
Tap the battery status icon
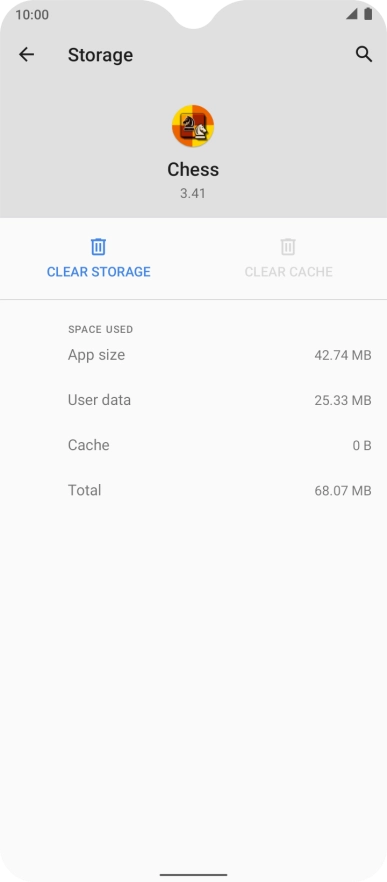(x=368, y=14)
